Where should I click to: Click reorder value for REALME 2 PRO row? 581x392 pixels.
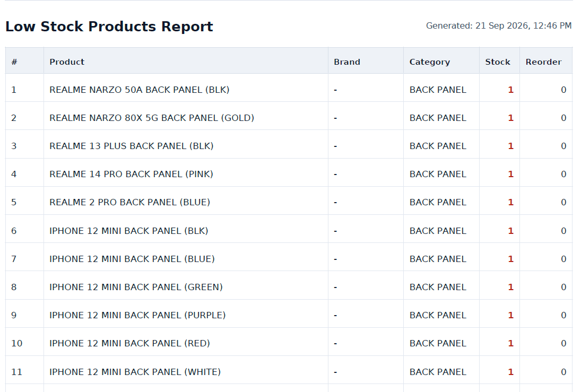[563, 202]
